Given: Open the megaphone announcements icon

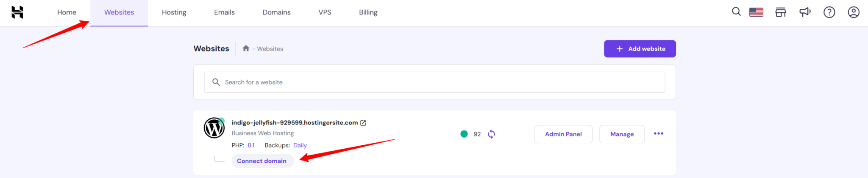Looking at the screenshot, I should (804, 12).
